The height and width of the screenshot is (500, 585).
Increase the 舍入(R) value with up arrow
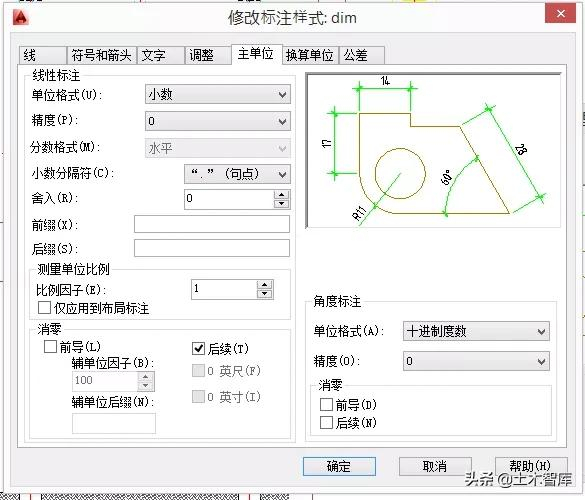281,195
